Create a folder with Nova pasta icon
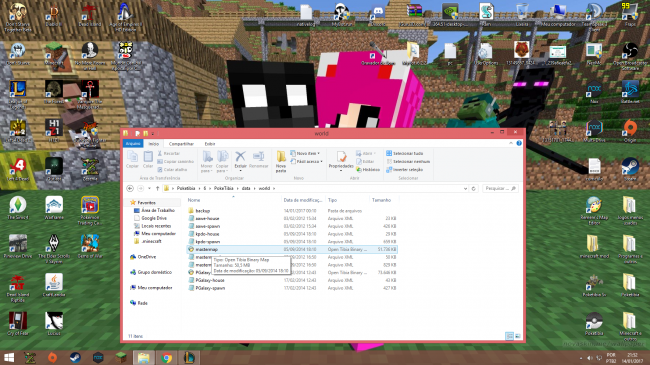The width and height of the screenshot is (650, 365). [281, 162]
